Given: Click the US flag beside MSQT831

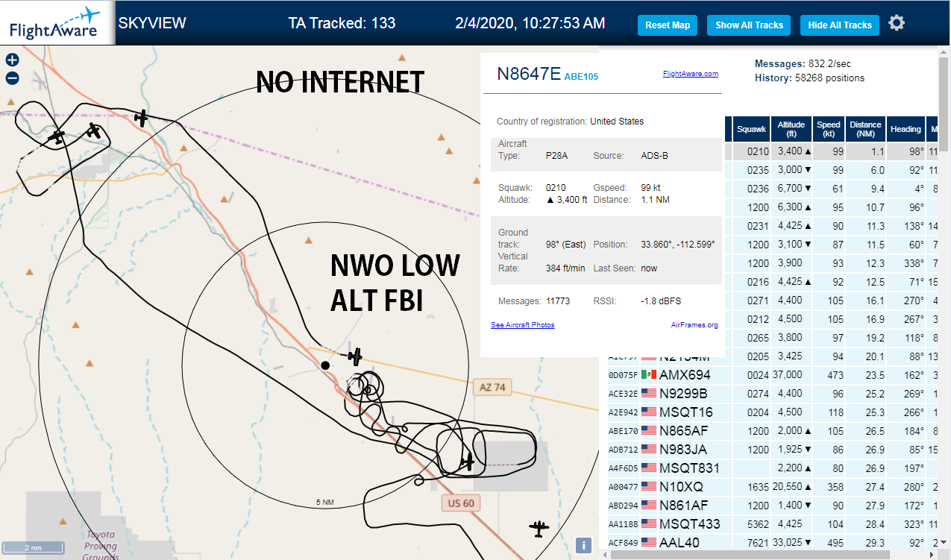Looking at the screenshot, I should tap(649, 468).
